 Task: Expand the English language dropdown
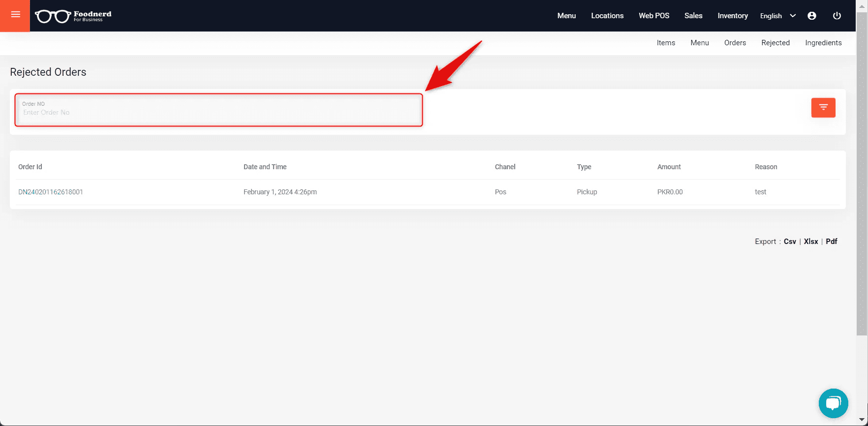coord(777,16)
